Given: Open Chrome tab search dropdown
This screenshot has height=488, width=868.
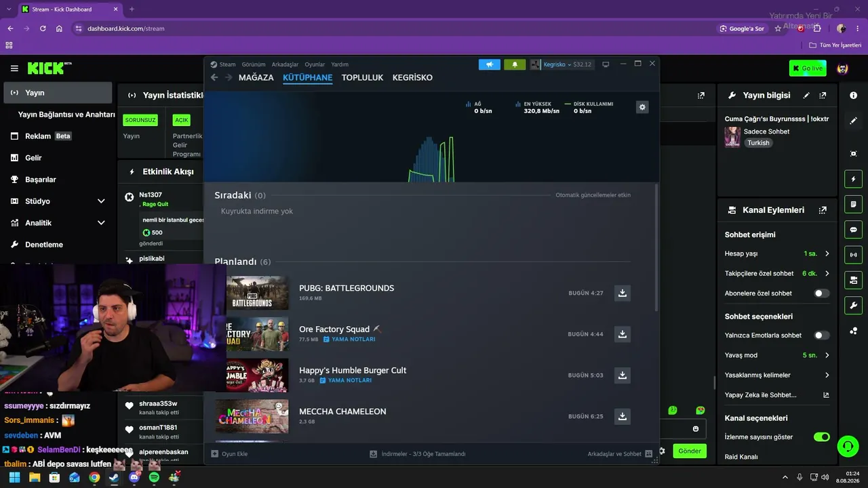Looking at the screenshot, I should (x=8, y=9).
